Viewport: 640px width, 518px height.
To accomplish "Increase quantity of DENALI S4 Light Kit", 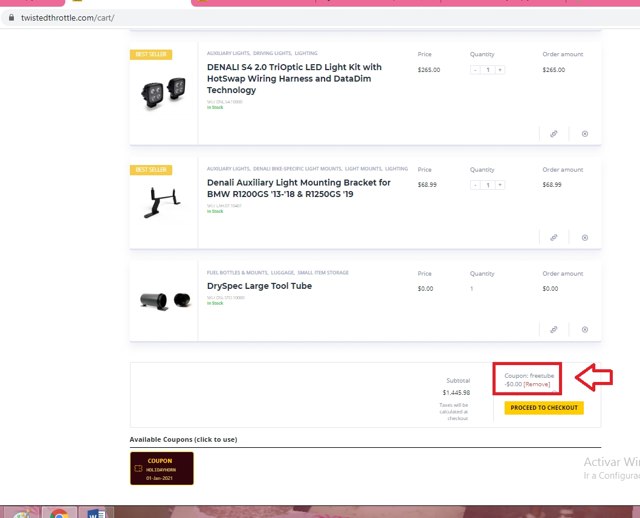I will [500, 70].
